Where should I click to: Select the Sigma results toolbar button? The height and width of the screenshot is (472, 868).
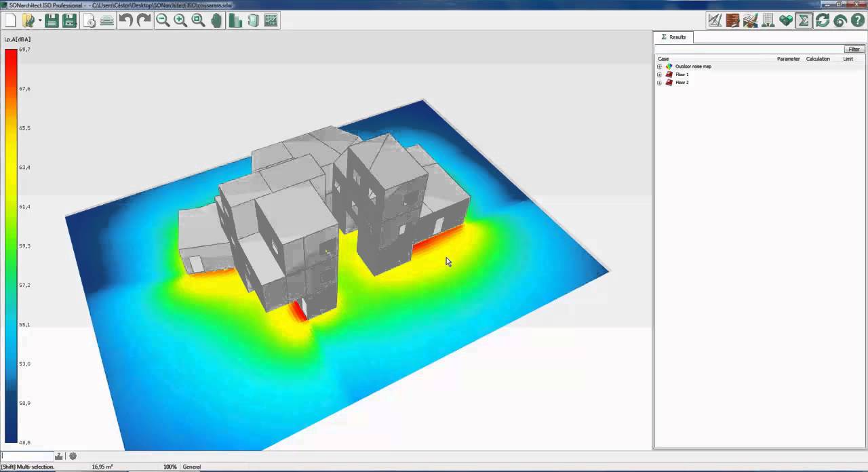point(804,20)
